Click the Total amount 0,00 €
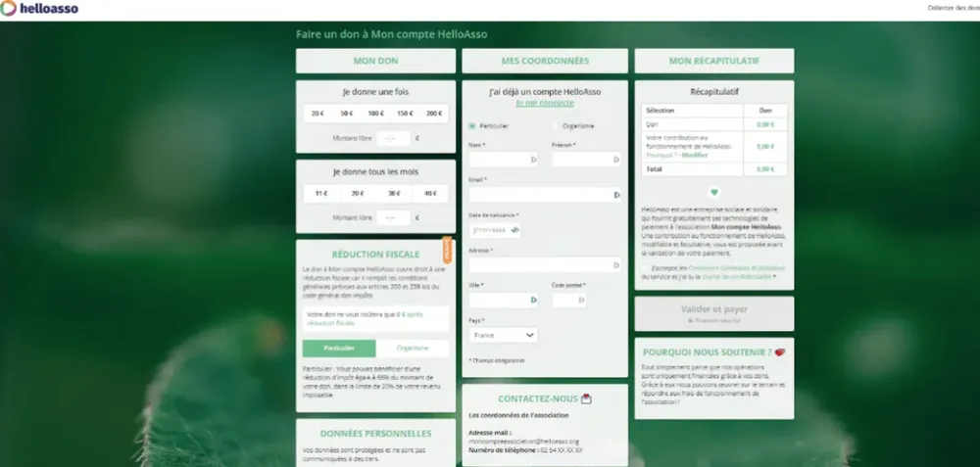The width and height of the screenshot is (980, 467). pos(765,169)
